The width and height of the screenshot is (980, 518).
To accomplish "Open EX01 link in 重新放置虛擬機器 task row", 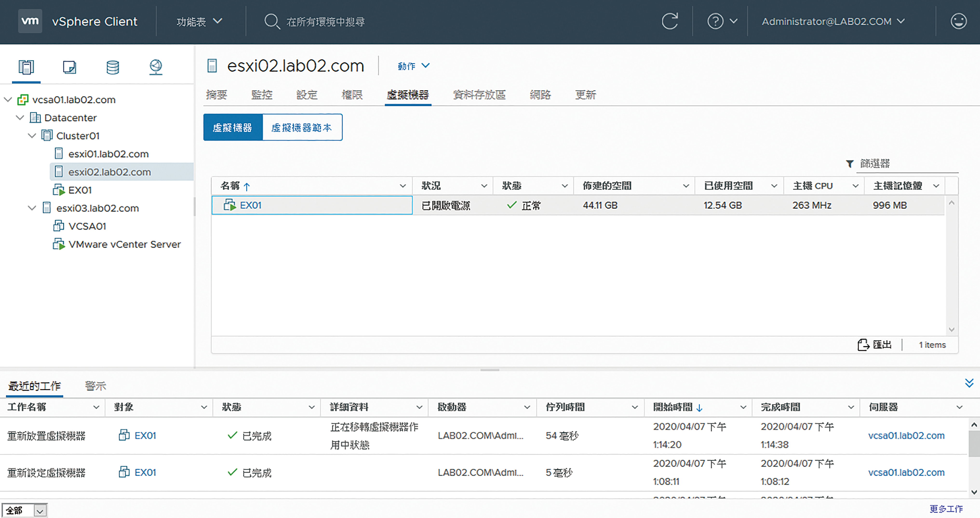I will 145,436.
